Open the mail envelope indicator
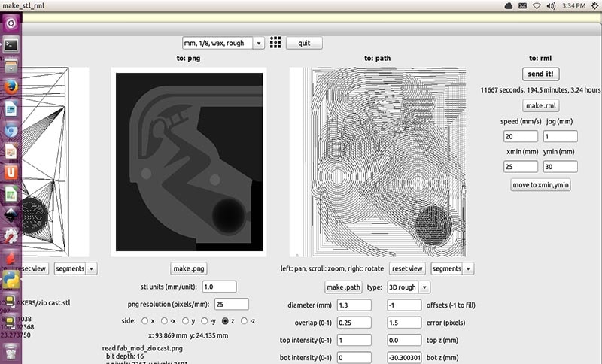602x364 pixels. (522, 6)
